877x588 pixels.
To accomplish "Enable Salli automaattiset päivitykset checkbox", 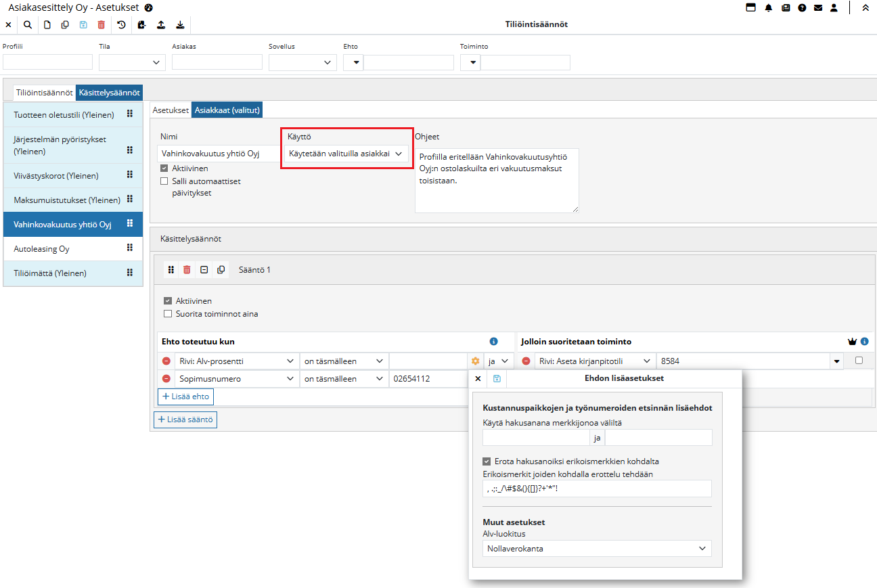I will 164,181.
